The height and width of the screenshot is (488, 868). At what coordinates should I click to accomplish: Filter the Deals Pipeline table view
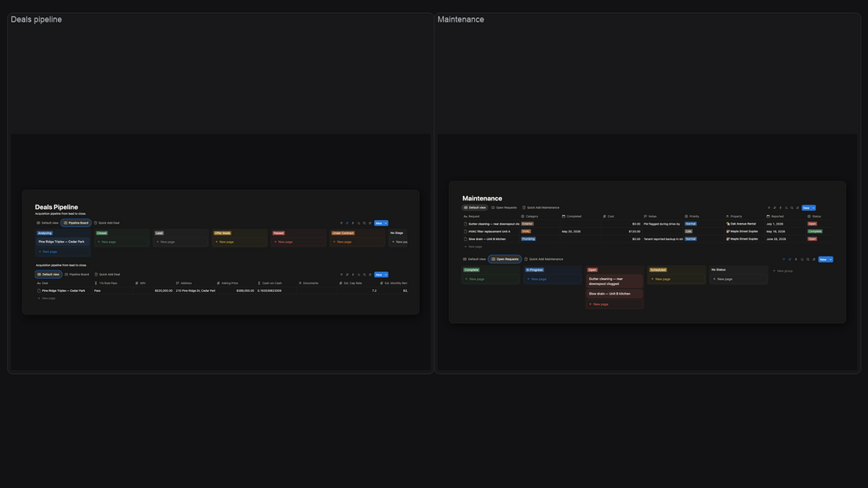341,275
